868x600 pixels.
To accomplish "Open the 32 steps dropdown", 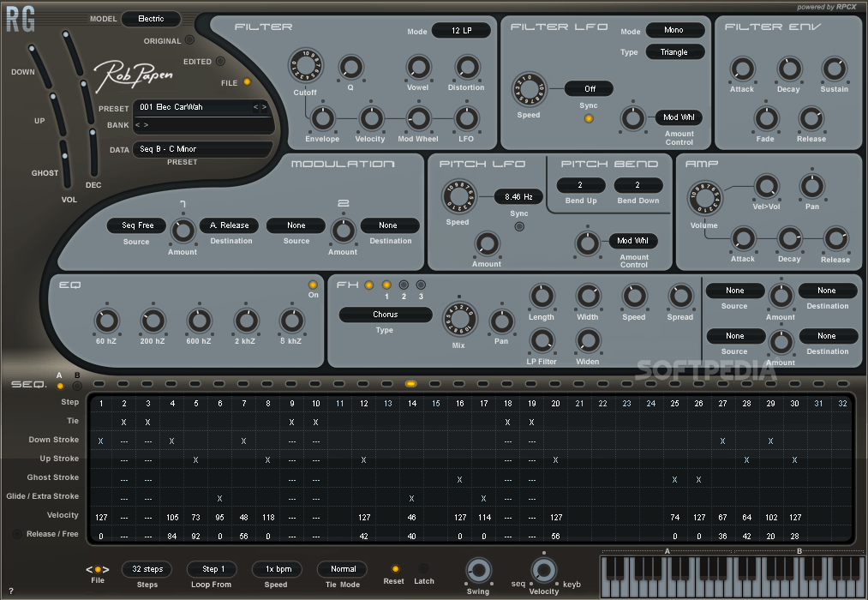I will pos(147,569).
